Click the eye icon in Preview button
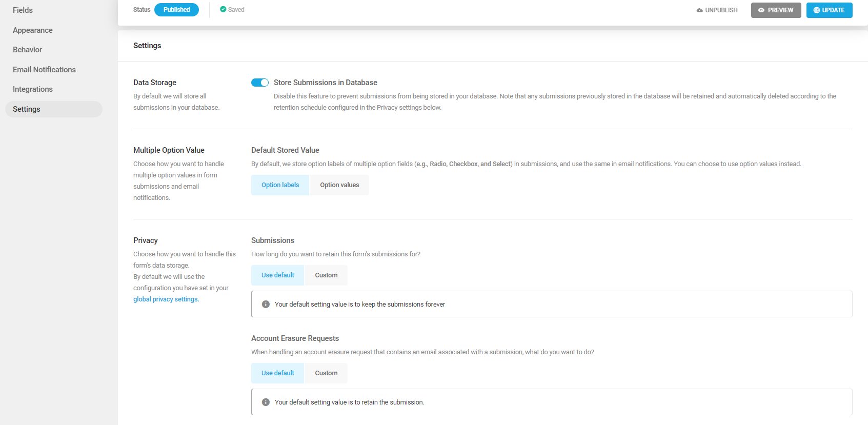 (x=761, y=10)
